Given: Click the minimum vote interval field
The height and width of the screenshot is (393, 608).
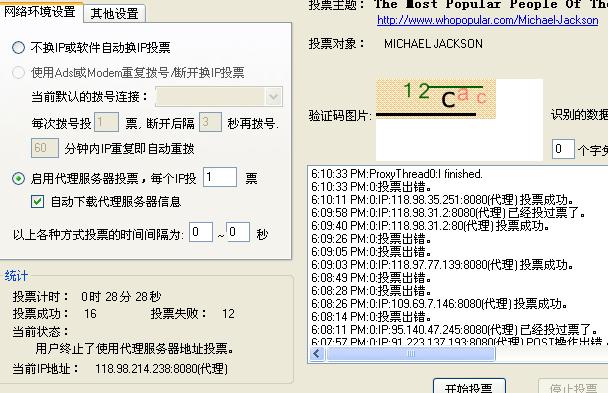Looking at the screenshot, I should tap(201, 232).
